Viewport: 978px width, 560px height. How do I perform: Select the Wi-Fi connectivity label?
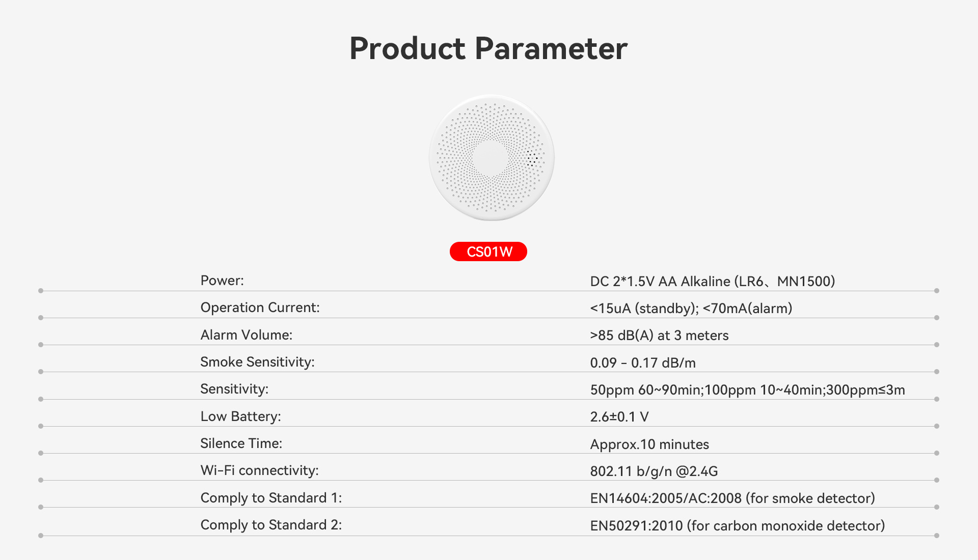(259, 470)
